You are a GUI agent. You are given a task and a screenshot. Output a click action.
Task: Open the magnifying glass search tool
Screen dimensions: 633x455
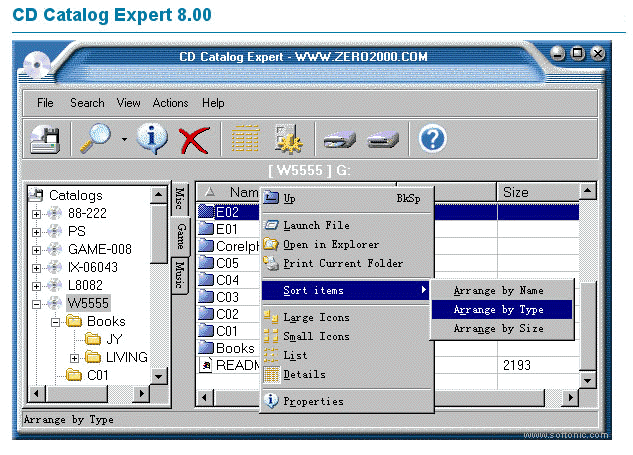click(95, 138)
